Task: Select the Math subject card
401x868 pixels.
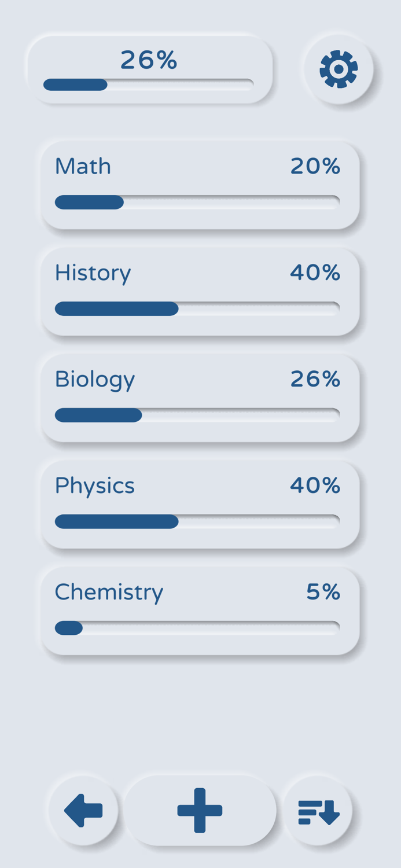Action: (x=200, y=184)
